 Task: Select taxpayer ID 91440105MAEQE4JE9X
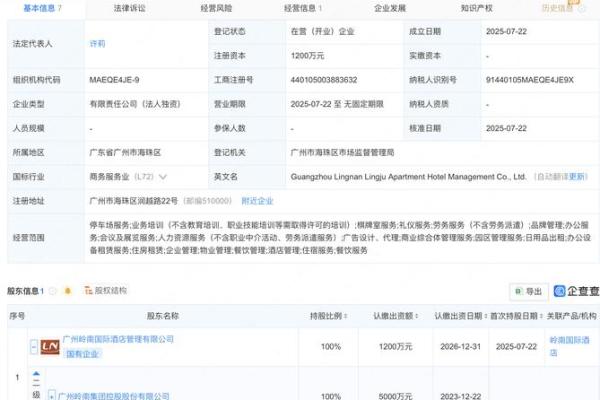pos(530,80)
